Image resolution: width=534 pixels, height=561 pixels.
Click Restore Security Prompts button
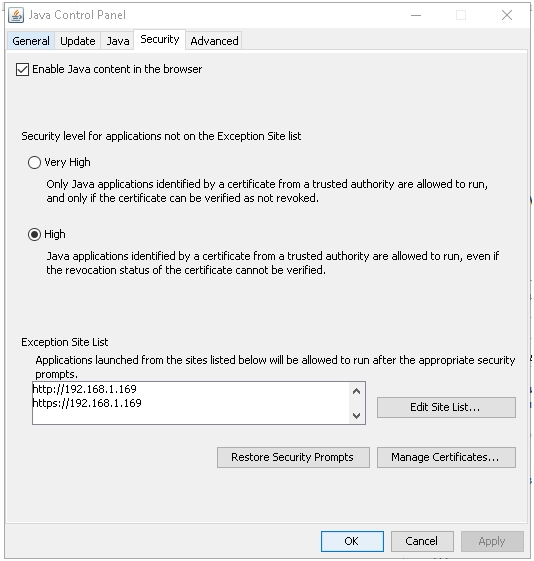(x=293, y=457)
